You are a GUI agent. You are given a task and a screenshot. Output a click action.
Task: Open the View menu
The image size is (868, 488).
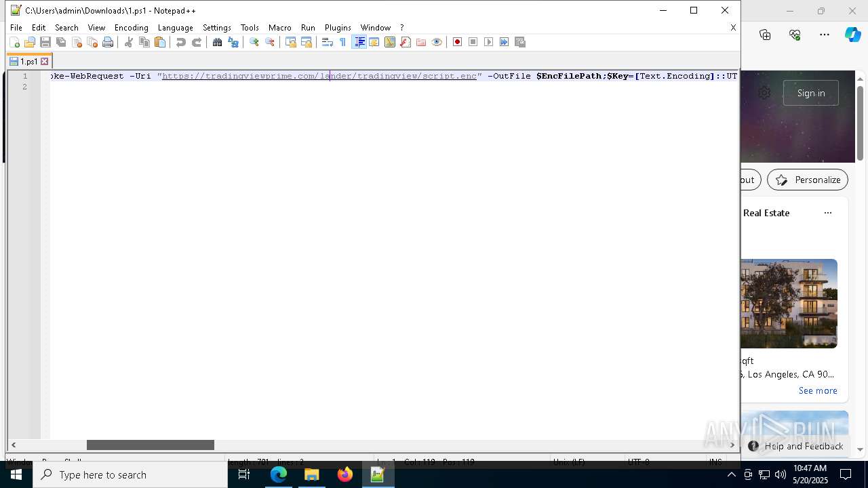pyautogui.click(x=96, y=28)
